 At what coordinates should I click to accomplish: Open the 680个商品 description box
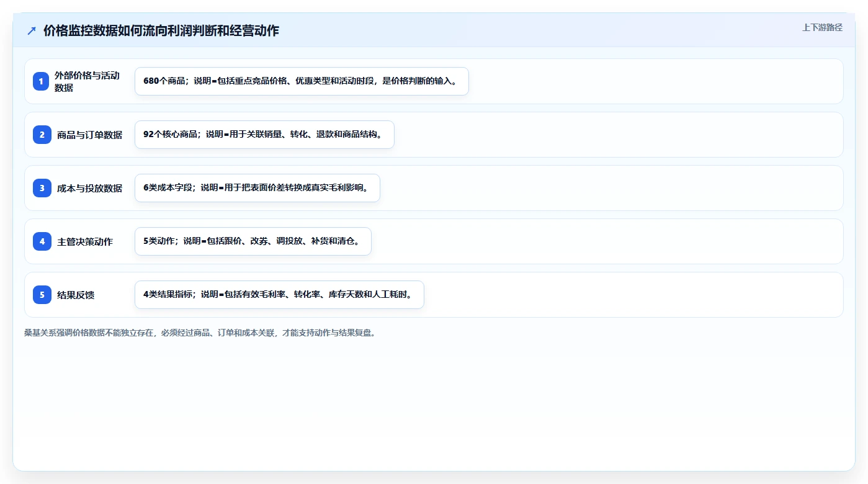(x=302, y=81)
